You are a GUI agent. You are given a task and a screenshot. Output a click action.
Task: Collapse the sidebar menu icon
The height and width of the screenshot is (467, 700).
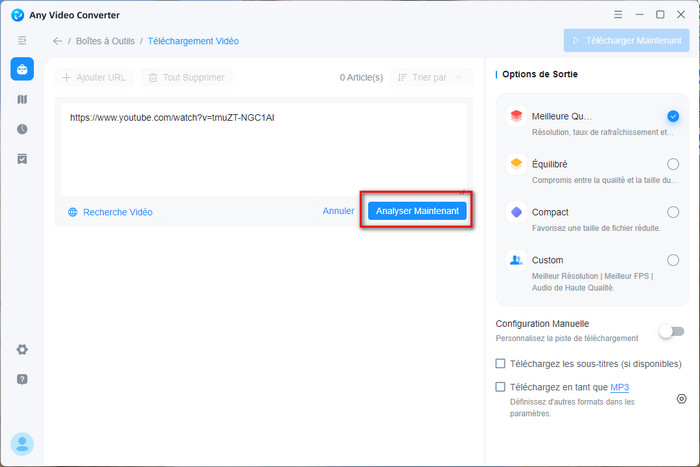coord(22,40)
